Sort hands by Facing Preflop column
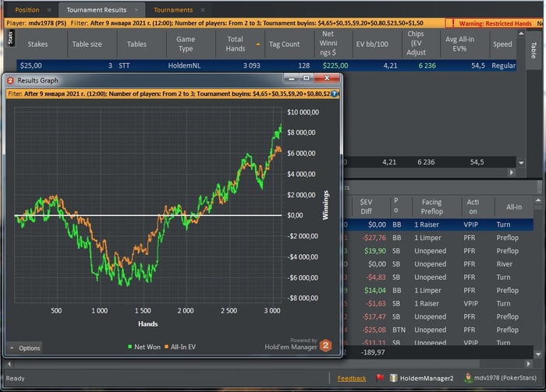The width and height of the screenshot is (546, 392). coord(432,207)
